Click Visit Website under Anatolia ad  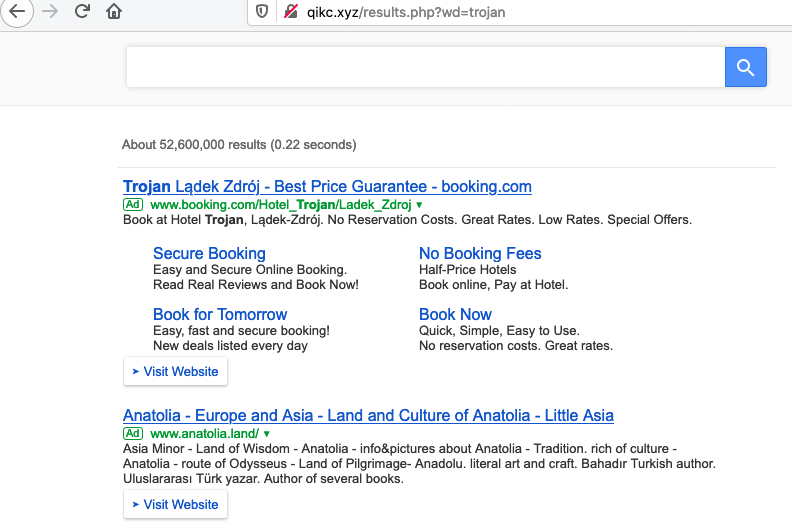[x=176, y=505]
